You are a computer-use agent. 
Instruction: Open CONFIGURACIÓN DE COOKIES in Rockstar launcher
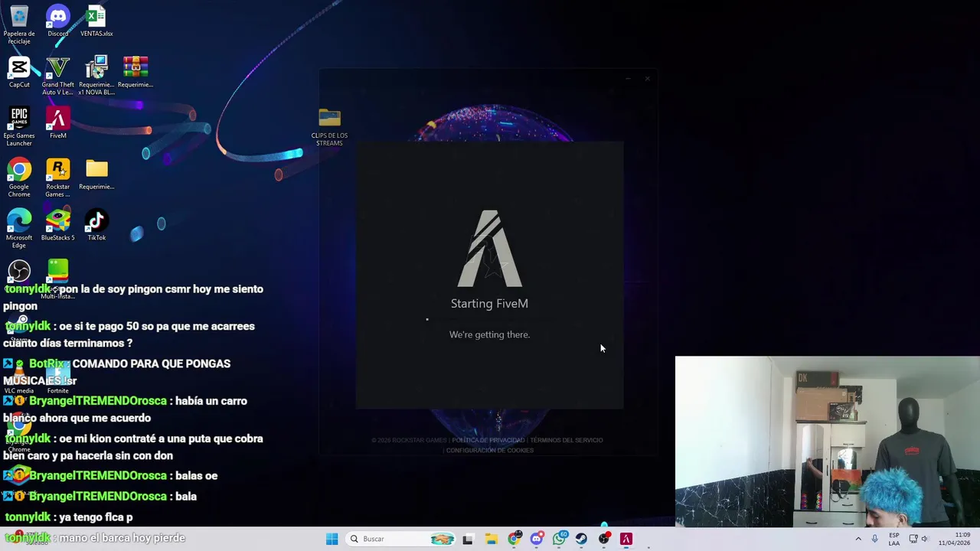click(490, 450)
